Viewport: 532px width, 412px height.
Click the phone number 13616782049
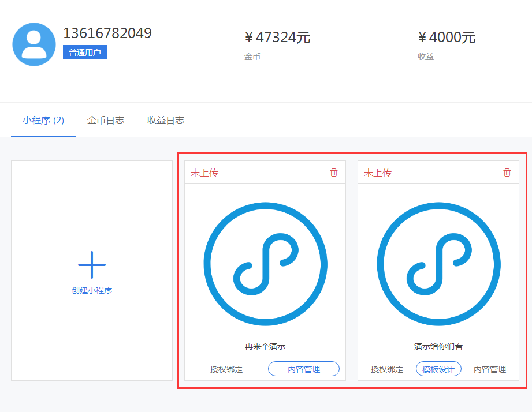(107, 33)
